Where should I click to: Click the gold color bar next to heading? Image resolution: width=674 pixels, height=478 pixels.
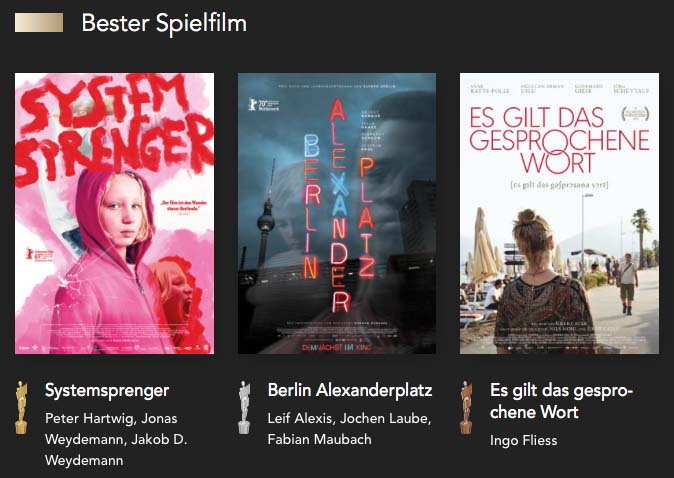39,22
